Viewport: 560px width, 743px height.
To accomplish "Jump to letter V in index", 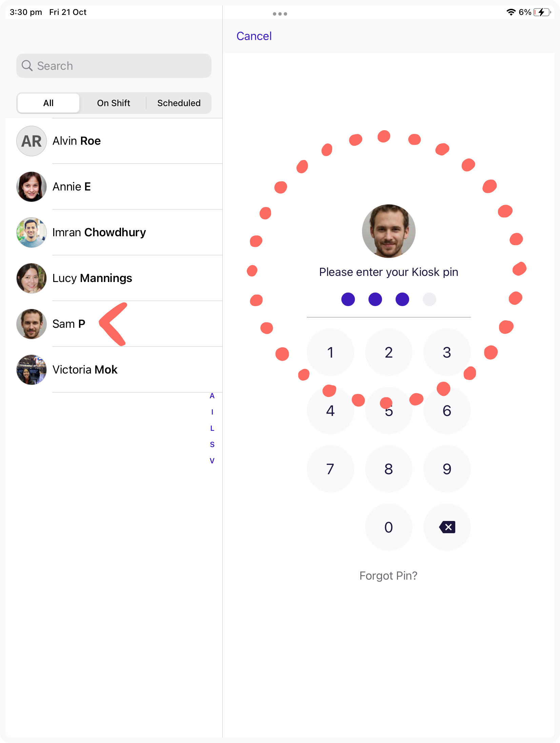I will (x=212, y=461).
